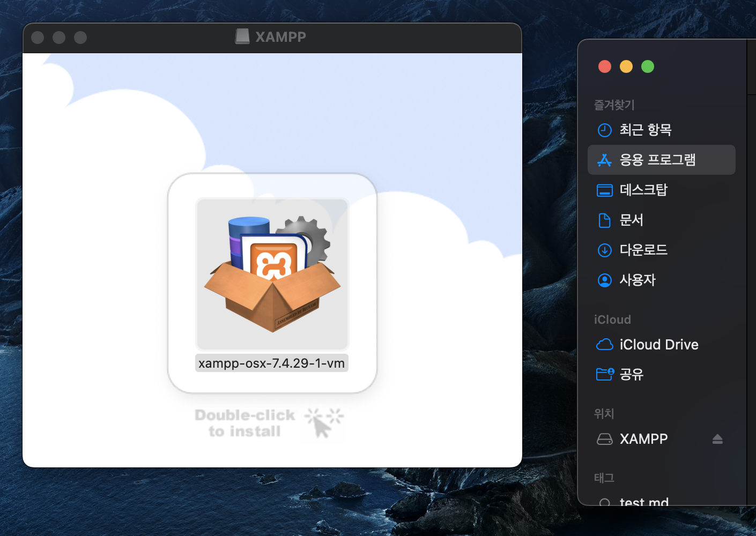756x536 pixels.
Task: Minimize the Finder window with the yellow button
Action: point(626,66)
